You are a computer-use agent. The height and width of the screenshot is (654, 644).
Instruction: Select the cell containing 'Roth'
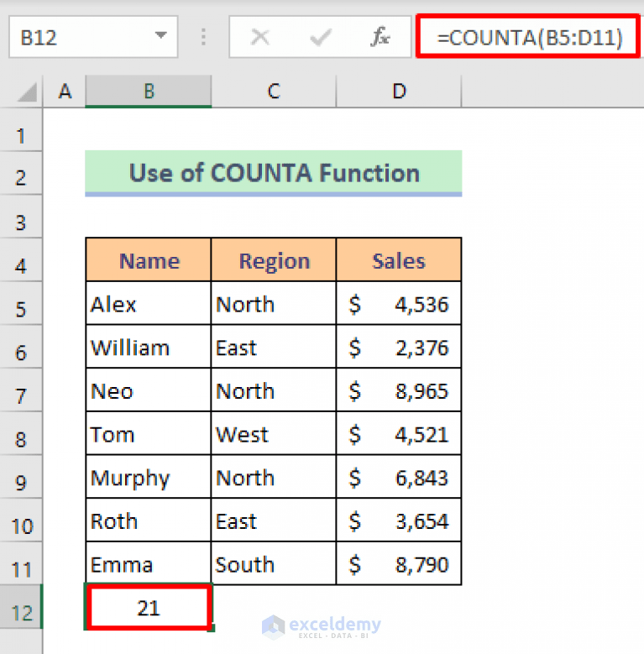(x=149, y=521)
